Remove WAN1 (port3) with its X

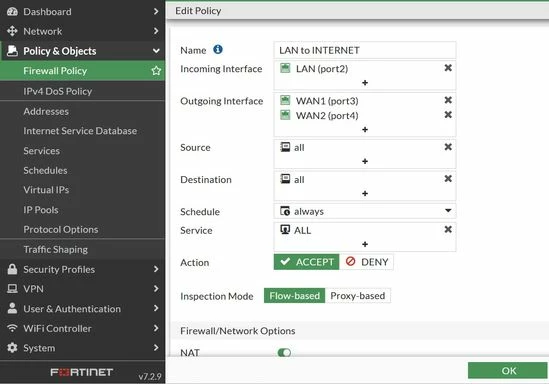[x=448, y=100]
